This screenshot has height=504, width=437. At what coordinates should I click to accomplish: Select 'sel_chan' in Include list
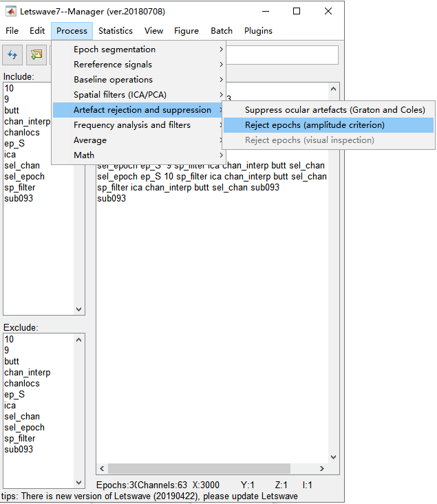click(22, 166)
